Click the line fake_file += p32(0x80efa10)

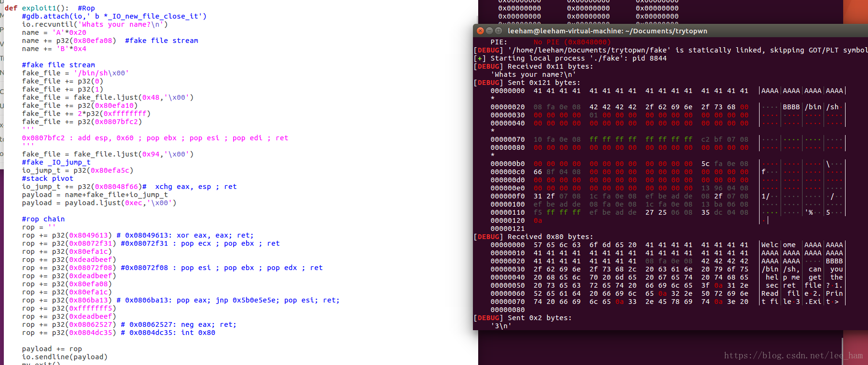click(x=80, y=105)
